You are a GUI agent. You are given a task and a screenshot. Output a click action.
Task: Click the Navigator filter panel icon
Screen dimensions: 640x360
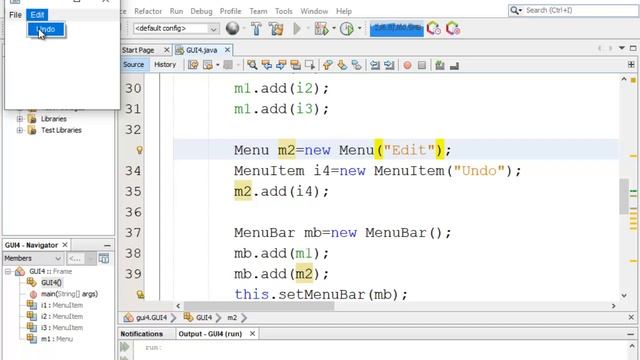(x=104, y=258)
